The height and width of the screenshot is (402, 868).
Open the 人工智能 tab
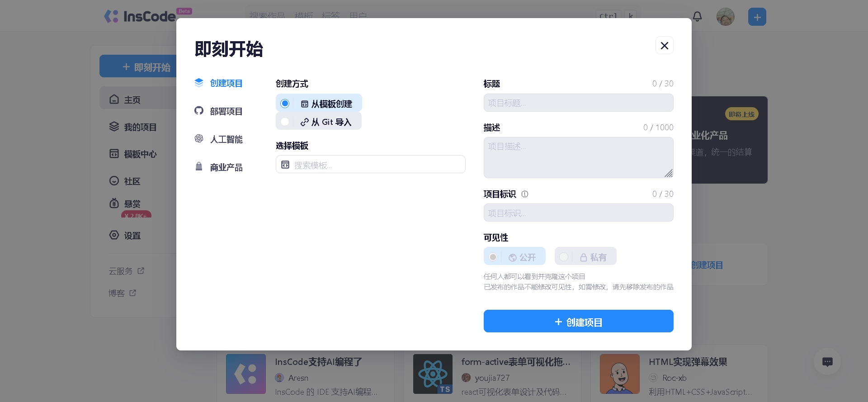(x=219, y=139)
